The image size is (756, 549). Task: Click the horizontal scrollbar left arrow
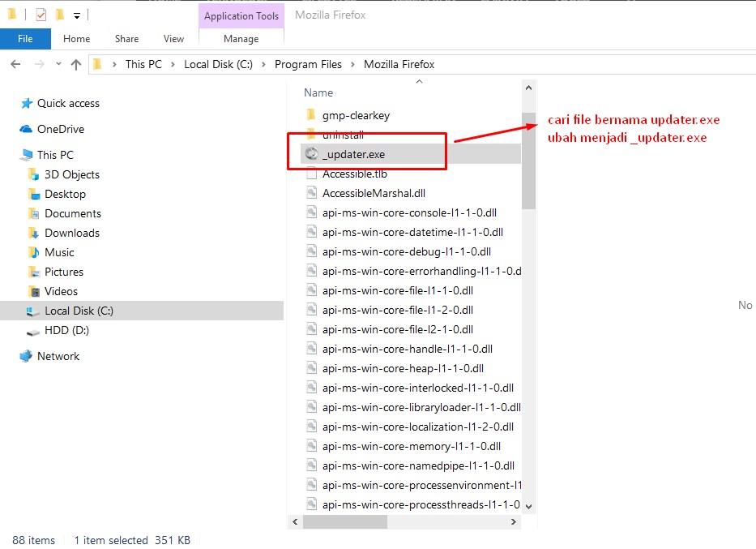(x=295, y=521)
